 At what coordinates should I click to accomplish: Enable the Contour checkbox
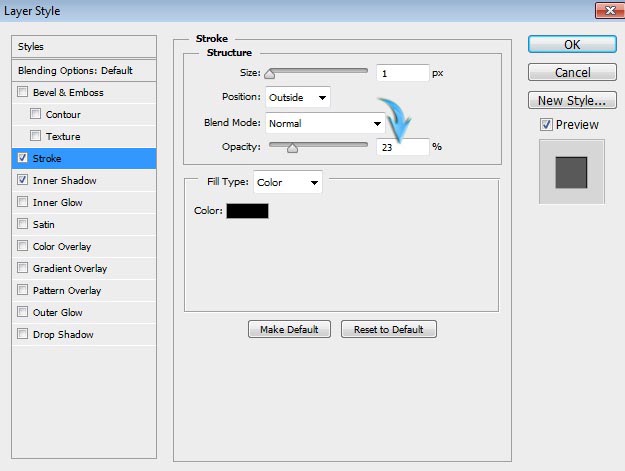[x=35, y=114]
